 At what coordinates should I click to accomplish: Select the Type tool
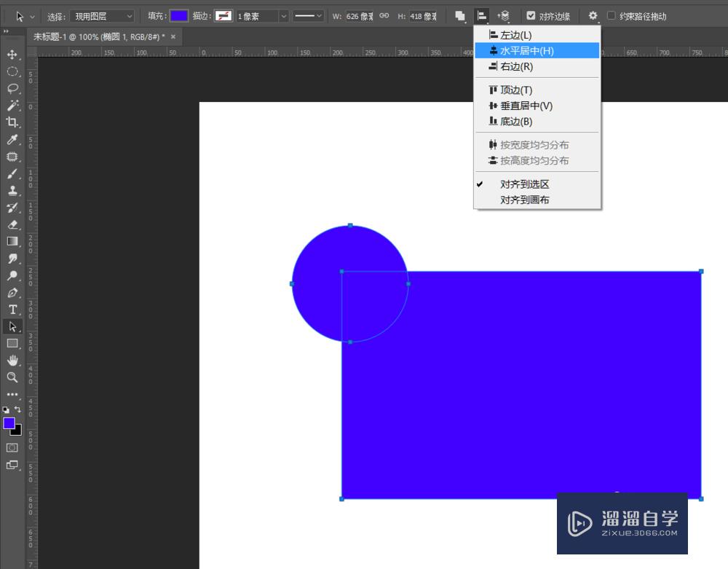coord(12,310)
